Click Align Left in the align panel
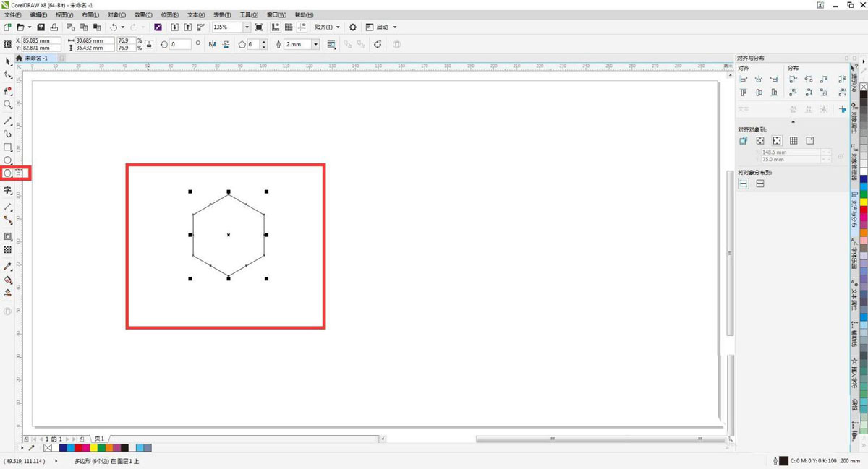The height and width of the screenshot is (469, 868). 744,79
